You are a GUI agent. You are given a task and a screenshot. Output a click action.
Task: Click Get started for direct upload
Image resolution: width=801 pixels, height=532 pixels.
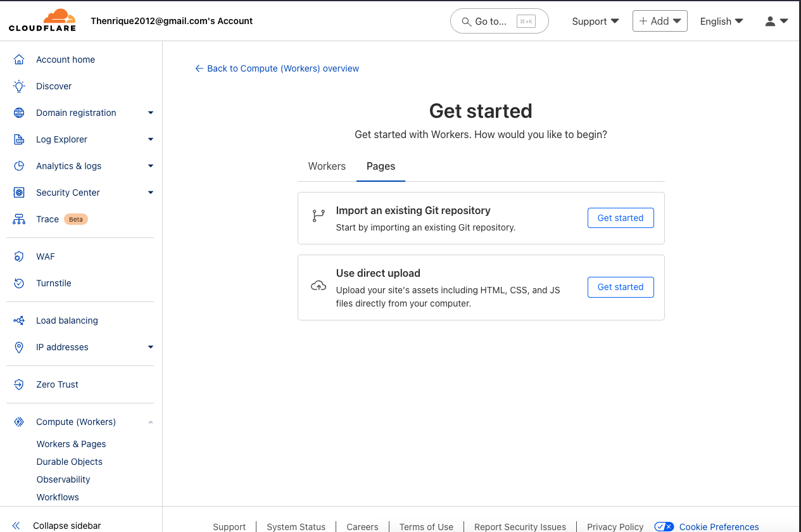point(621,287)
